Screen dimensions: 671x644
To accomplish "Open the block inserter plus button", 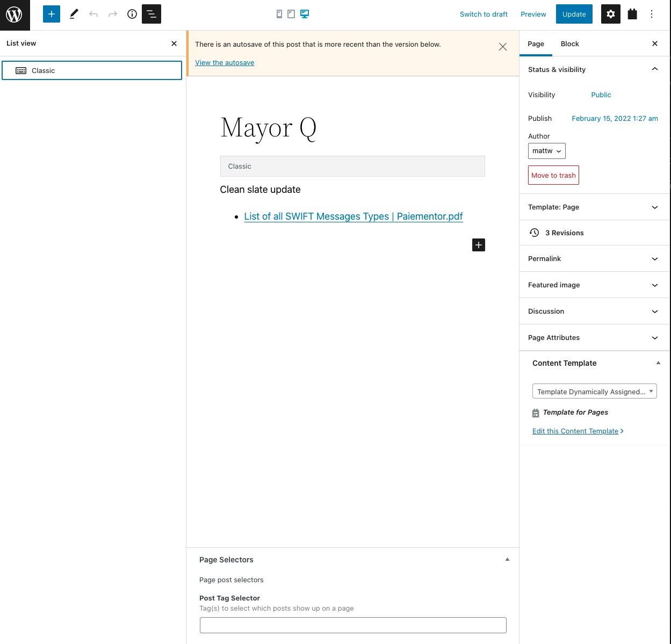I will coord(52,15).
